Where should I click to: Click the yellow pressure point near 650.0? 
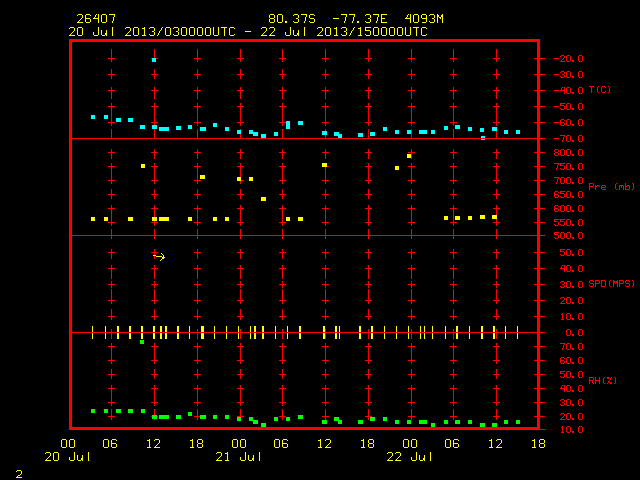[x=264, y=199]
